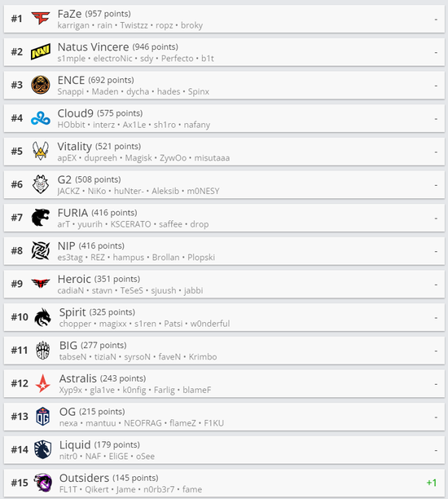Open the Liquid team name link
Image resolution: width=448 pixels, height=499 pixels.
click(x=75, y=445)
